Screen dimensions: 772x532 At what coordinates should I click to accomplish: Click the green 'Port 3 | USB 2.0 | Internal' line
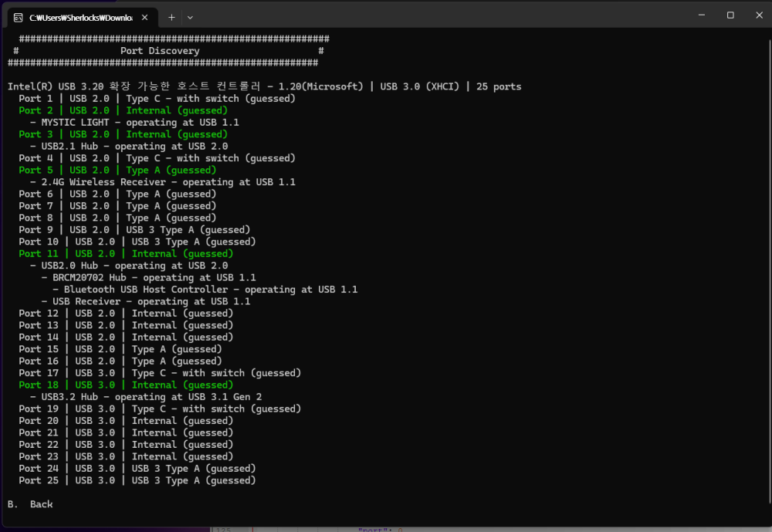(123, 134)
